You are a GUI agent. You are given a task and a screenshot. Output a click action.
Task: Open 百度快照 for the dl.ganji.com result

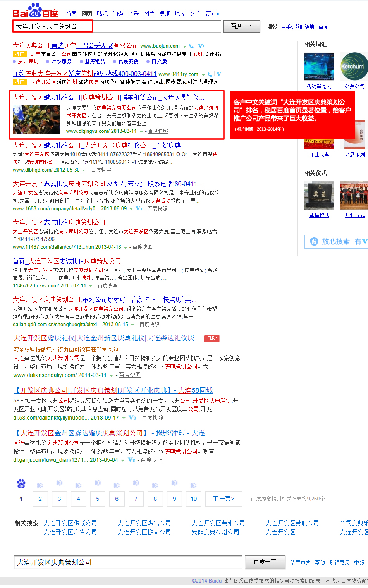point(151,460)
